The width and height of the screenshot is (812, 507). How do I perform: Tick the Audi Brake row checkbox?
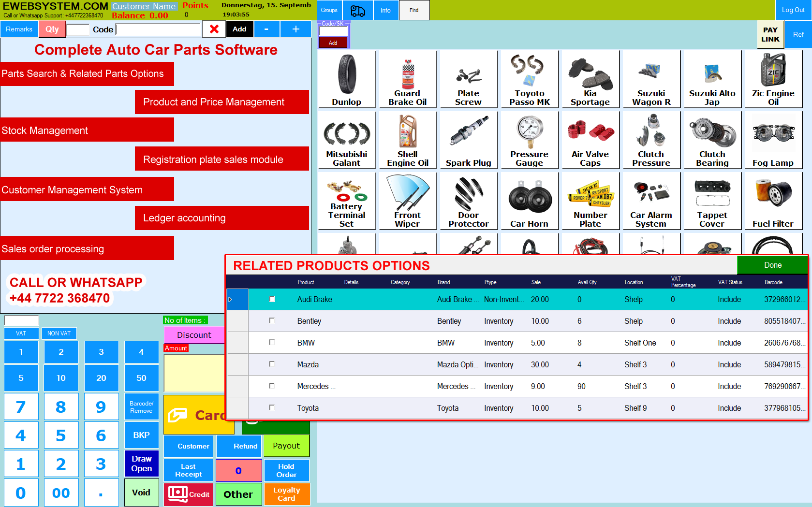click(x=272, y=299)
